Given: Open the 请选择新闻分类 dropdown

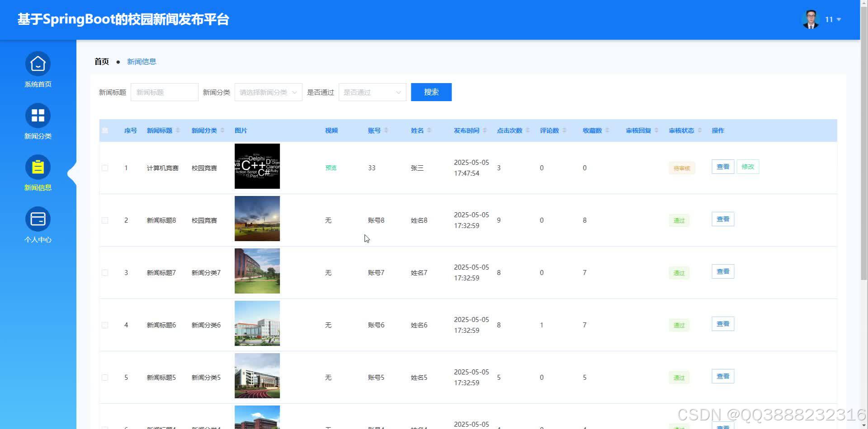Looking at the screenshot, I should 268,92.
